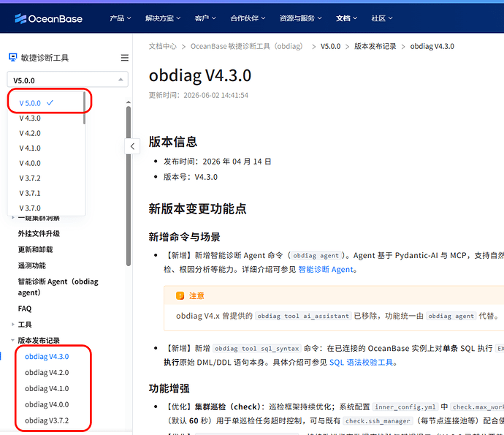Screen dimensions: 504x435
Task: Select V 4.1.0 in version list
Action: [x=46, y=148]
